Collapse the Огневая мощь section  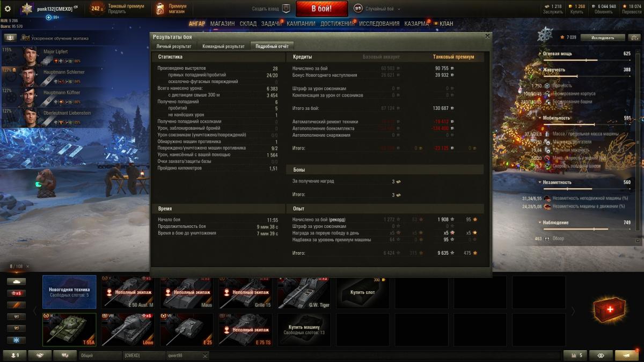click(540, 54)
